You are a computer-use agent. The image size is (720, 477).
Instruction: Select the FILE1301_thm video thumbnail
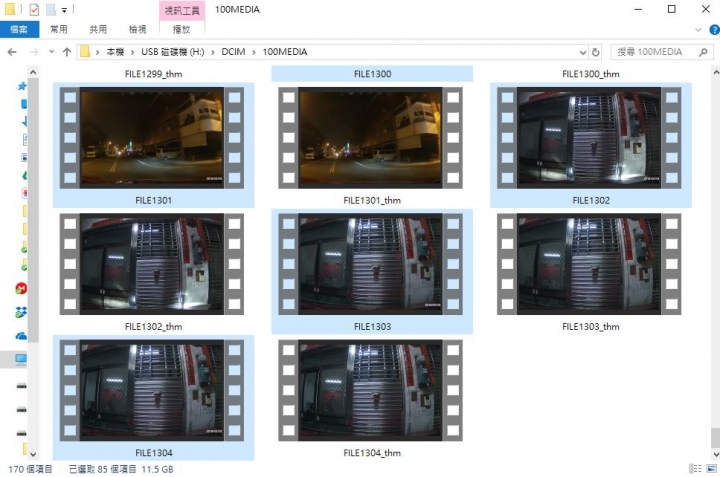[371, 137]
